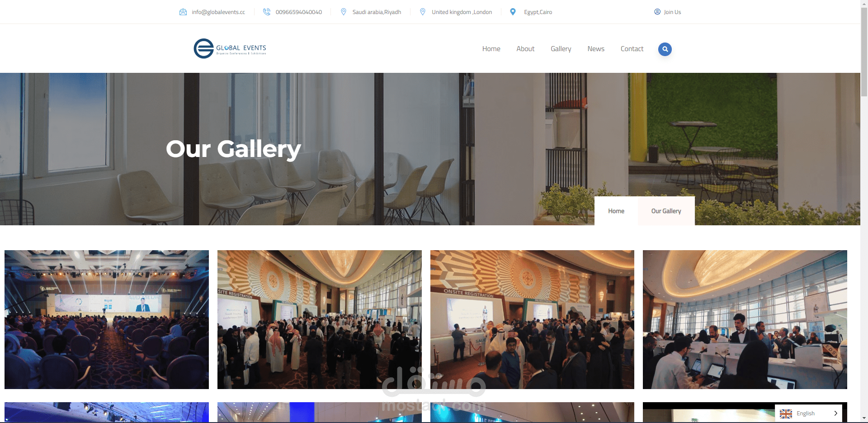The image size is (868, 423).
Task: Click the Egypt Cairo location pin icon
Action: coord(513,12)
